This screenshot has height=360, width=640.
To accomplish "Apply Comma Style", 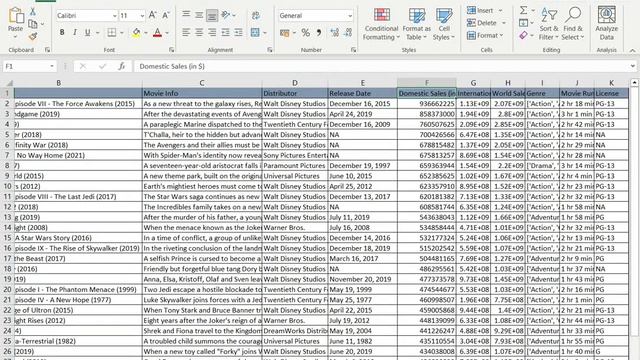I will 318,32.
